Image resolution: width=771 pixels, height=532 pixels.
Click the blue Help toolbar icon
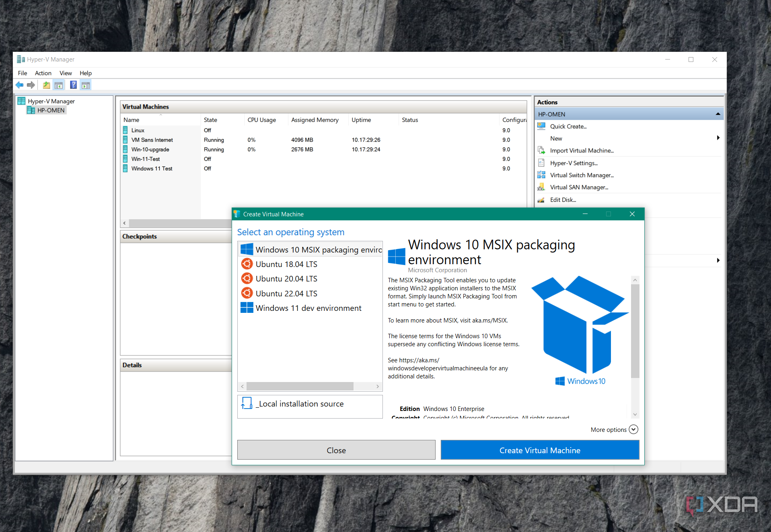(73, 85)
